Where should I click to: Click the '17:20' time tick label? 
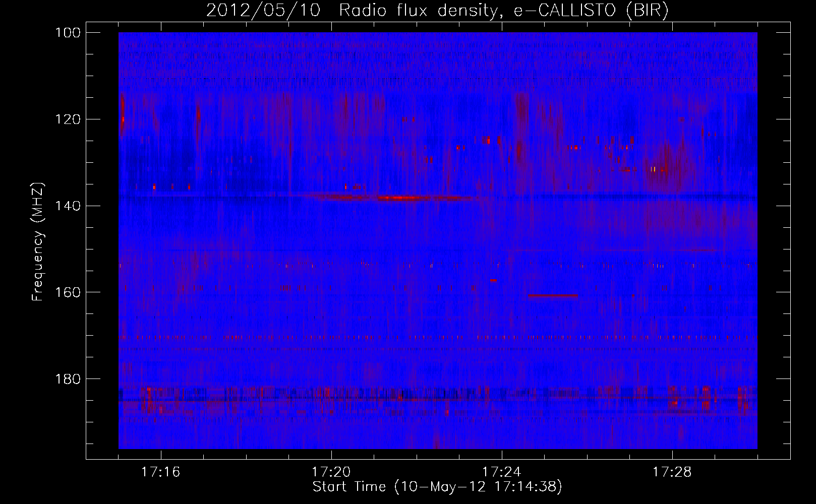[331, 472]
